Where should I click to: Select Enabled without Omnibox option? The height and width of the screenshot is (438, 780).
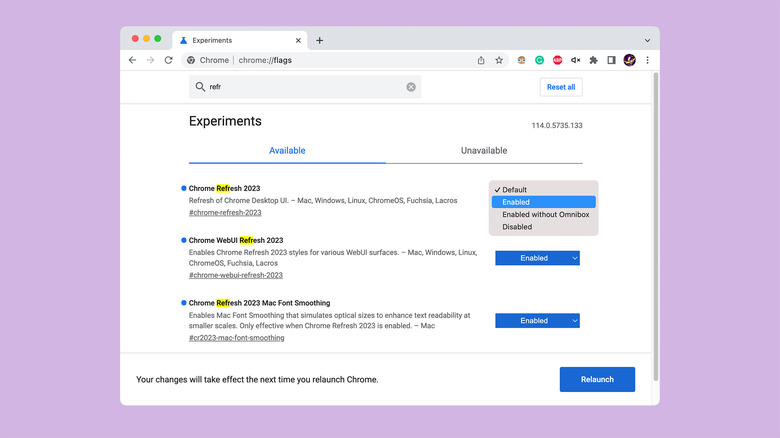(543, 215)
